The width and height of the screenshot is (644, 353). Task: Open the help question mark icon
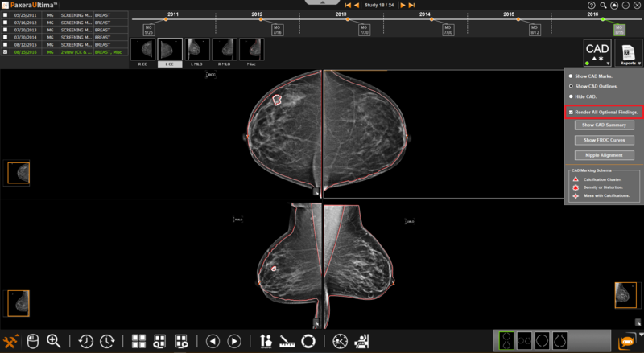592,5
